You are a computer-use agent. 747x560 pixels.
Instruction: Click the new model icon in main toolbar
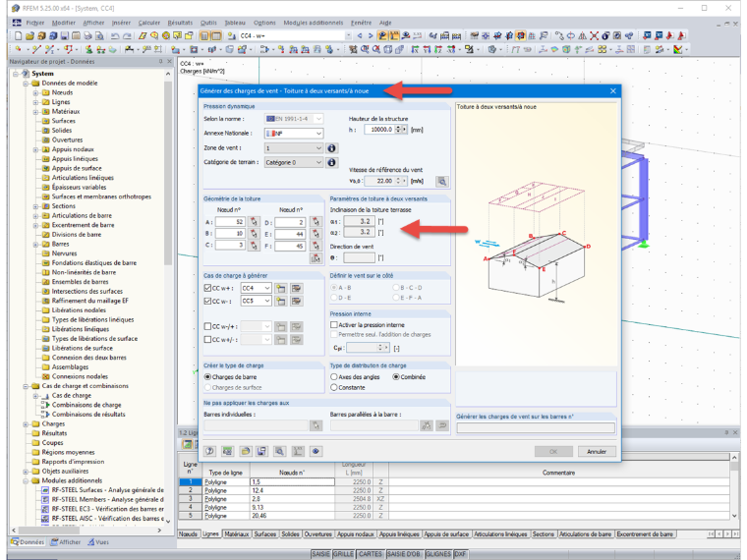click(18, 35)
